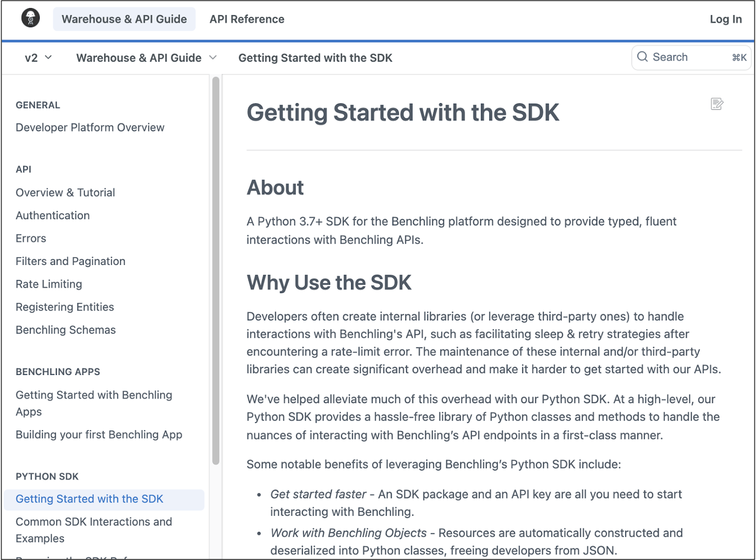This screenshot has height=560, width=756.
Task: Open the Overview & Tutorial page
Action: (x=65, y=192)
